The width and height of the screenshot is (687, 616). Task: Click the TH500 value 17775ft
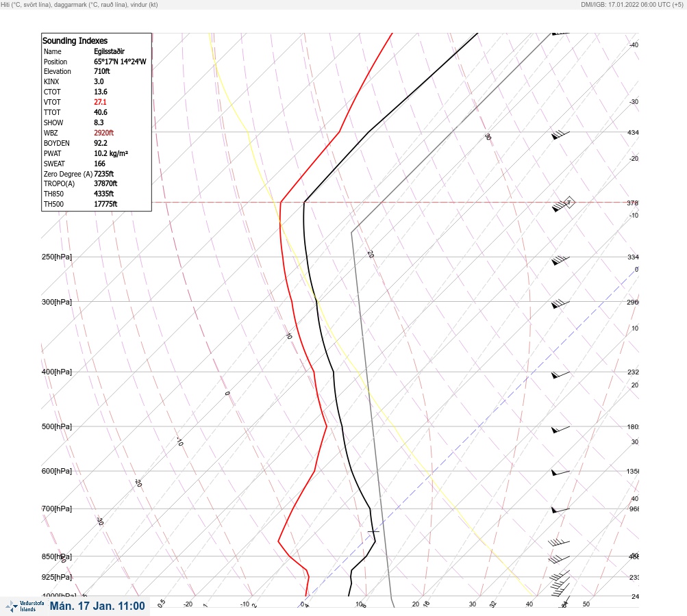[x=105, y=204]
